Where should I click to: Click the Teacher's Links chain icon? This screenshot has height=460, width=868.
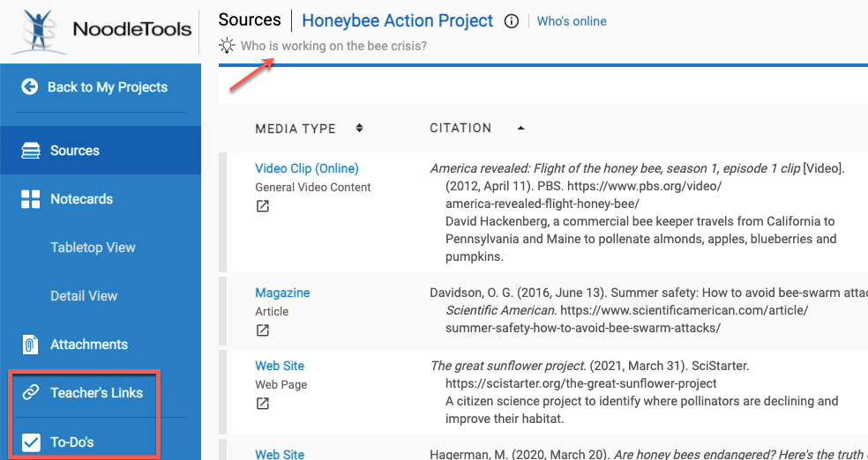30,393
